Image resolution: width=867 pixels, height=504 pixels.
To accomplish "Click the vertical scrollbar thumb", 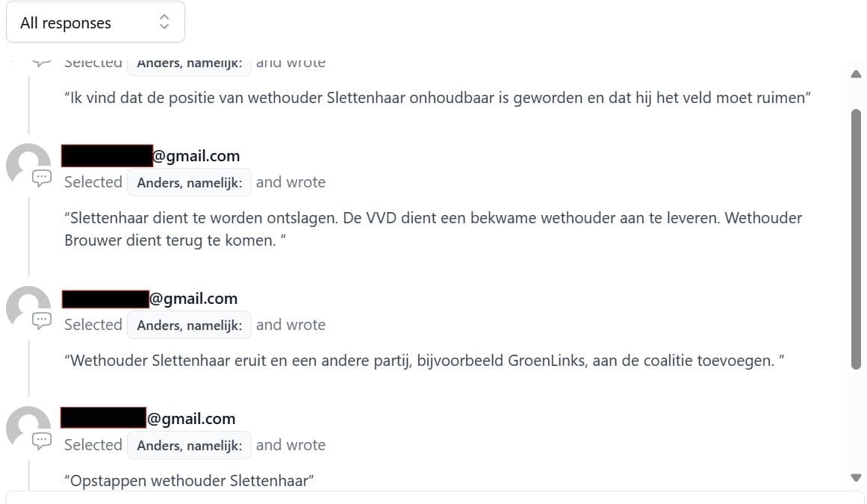I will [856, 239].
